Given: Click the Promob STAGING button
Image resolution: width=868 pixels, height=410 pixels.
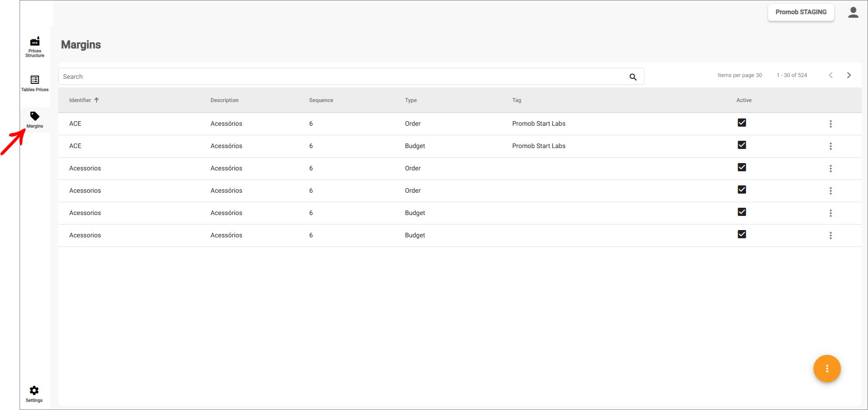Looking at the screenshot, I should pos(801,12).
